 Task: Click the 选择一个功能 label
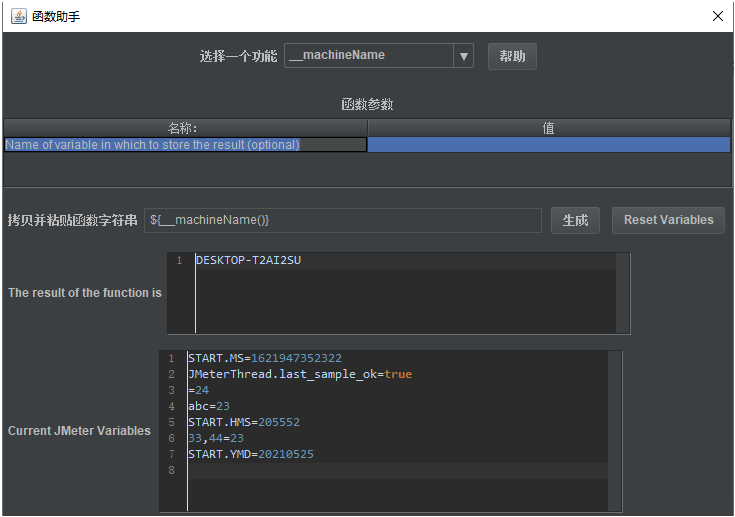[x=238, y=56]
